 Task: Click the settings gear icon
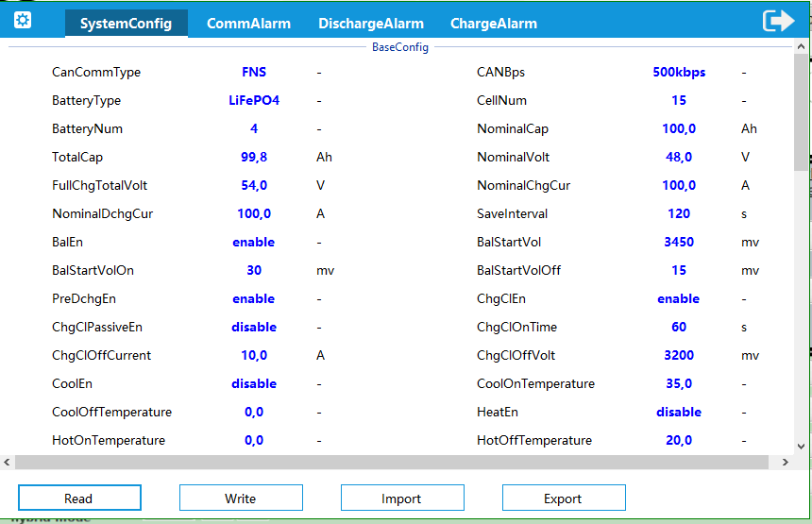(23, 21)
